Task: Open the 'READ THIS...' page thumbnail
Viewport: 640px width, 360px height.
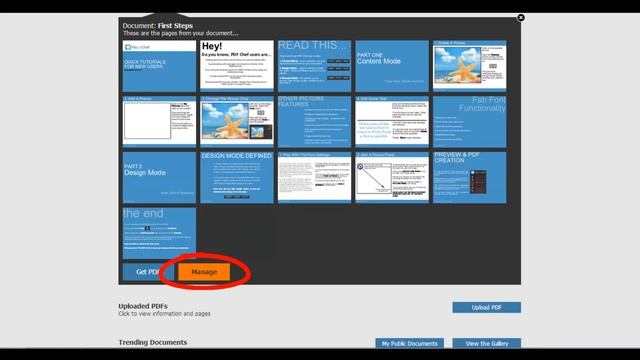Action: pos(314,66)
